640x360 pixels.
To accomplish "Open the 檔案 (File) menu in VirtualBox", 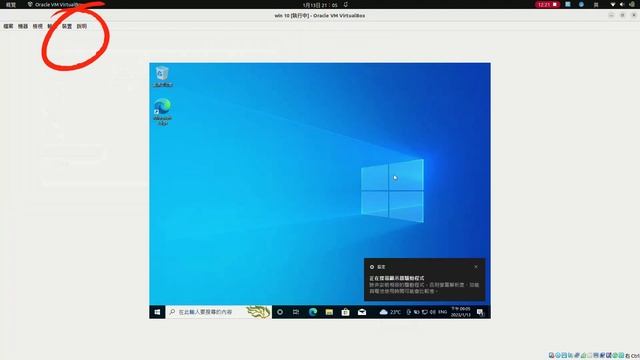I will click(8, 26).
